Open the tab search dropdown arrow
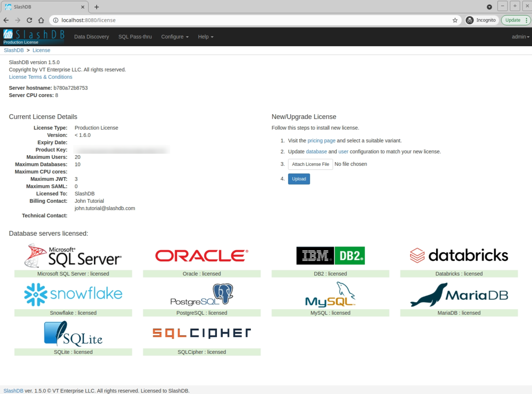The image size is (532, 394). click(x=489, y=7)
